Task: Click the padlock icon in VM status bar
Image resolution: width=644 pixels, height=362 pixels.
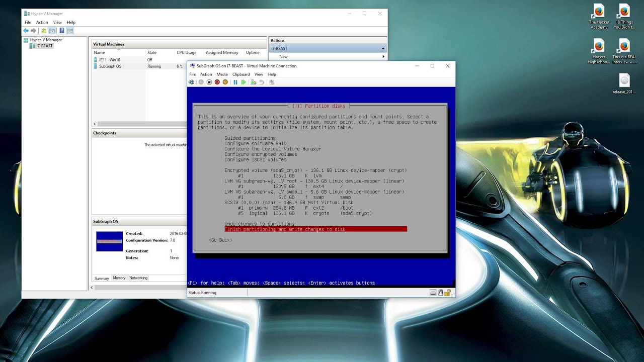Action: coord(447,292)
